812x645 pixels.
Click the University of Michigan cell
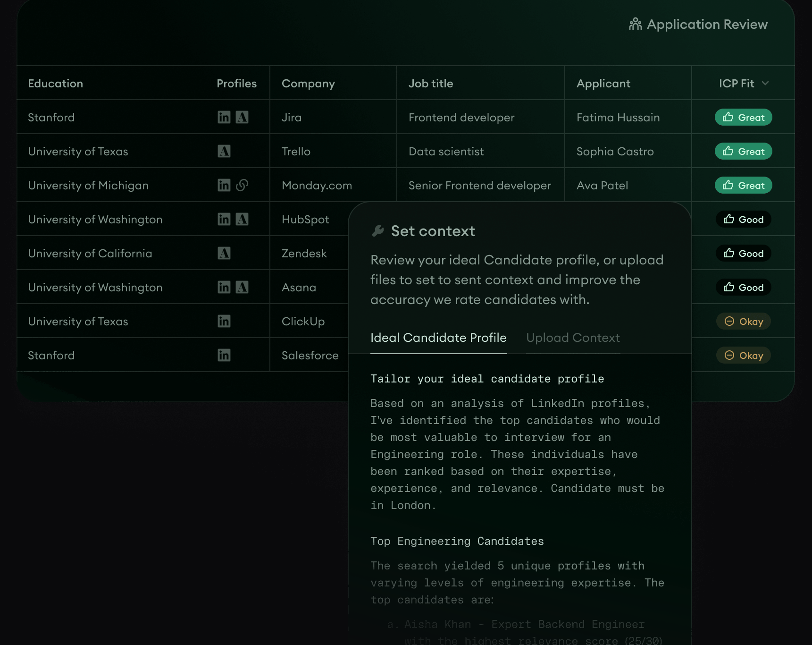[x=88, y=185]
